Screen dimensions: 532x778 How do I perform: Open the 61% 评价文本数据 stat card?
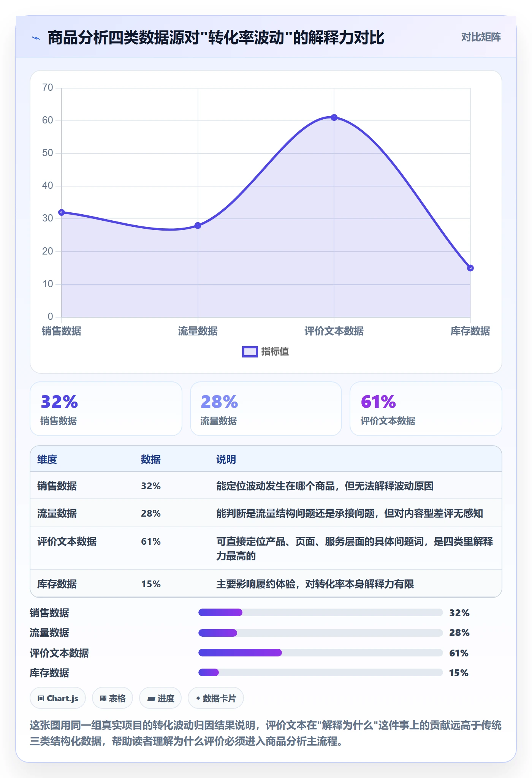coord(426,409)
